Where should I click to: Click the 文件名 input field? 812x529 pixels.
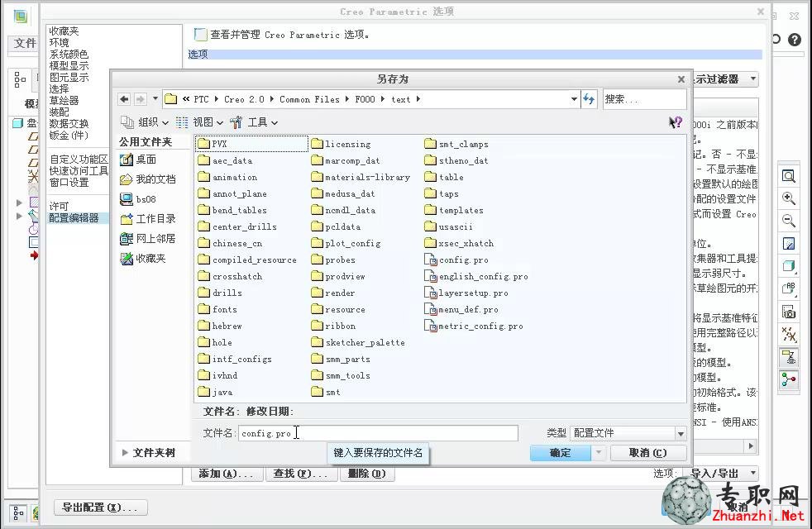coord(378,433)
